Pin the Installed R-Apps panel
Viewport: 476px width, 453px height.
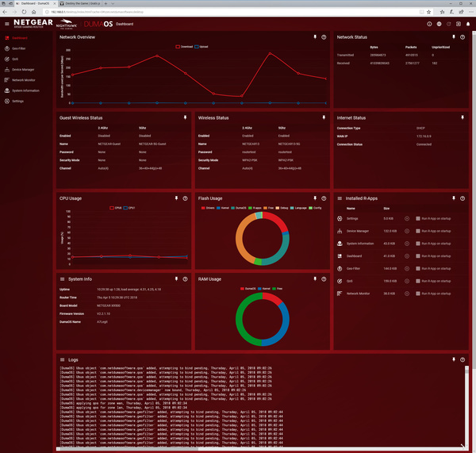[x=454, y=198]
